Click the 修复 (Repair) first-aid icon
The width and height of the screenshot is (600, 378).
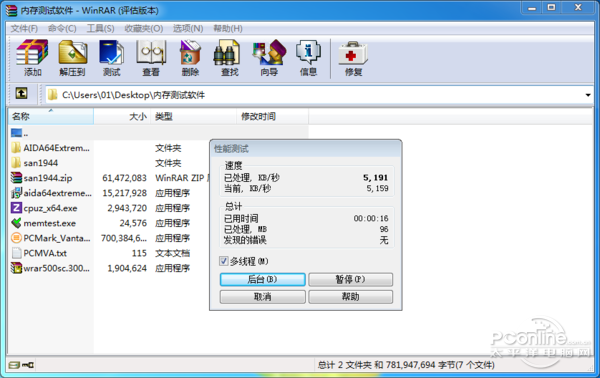tap(353, 58)
